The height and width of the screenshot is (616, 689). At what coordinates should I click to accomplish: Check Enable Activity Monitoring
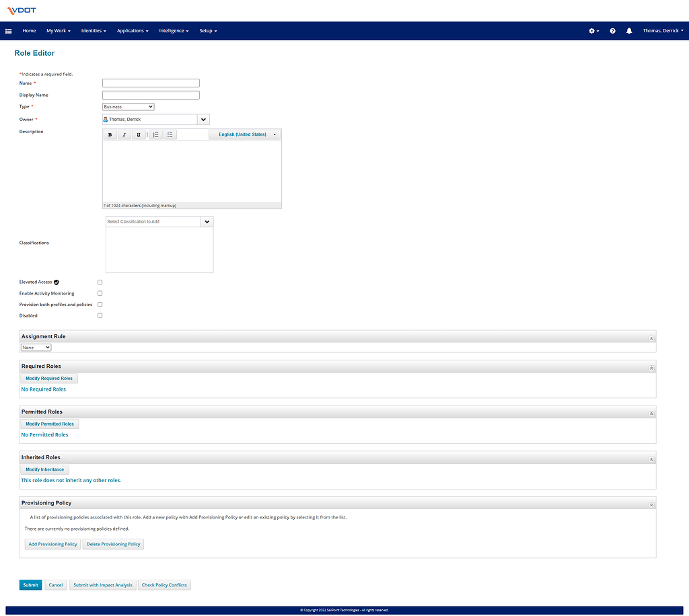100,293
